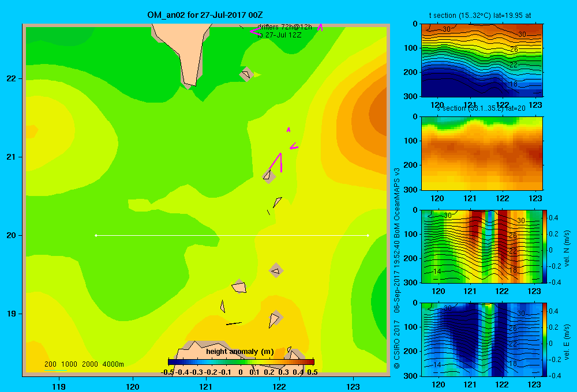Click the 'to 27-Jul 12Z' label
Image resolution: width=577 pixels, height=392 pixels.
279,35
